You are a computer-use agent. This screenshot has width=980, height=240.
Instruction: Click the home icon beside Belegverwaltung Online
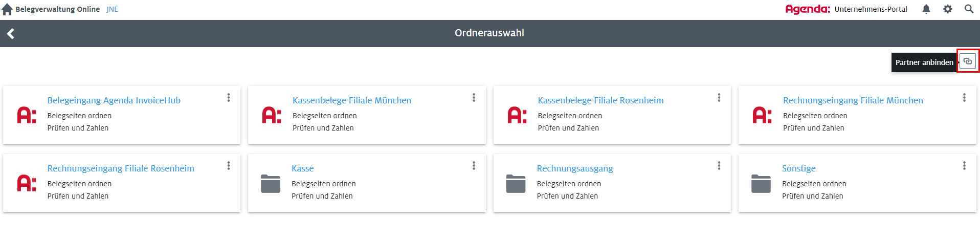click(7, 9)
